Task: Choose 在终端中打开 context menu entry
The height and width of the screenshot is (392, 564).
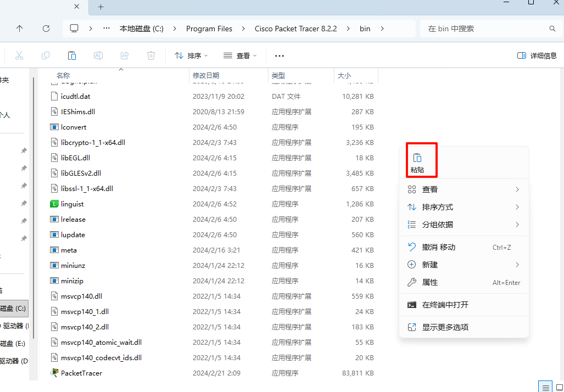Action: click(x=464, y=305)
